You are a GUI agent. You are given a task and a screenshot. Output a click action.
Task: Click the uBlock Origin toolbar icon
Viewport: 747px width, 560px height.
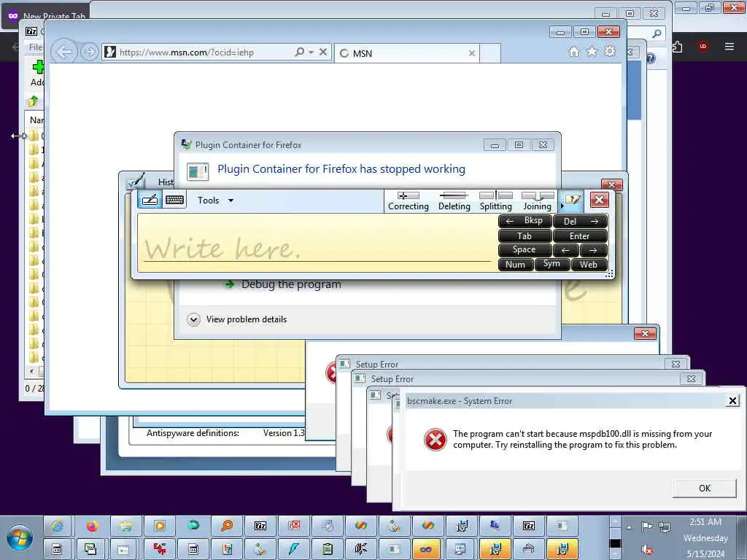tap(703, 46)
